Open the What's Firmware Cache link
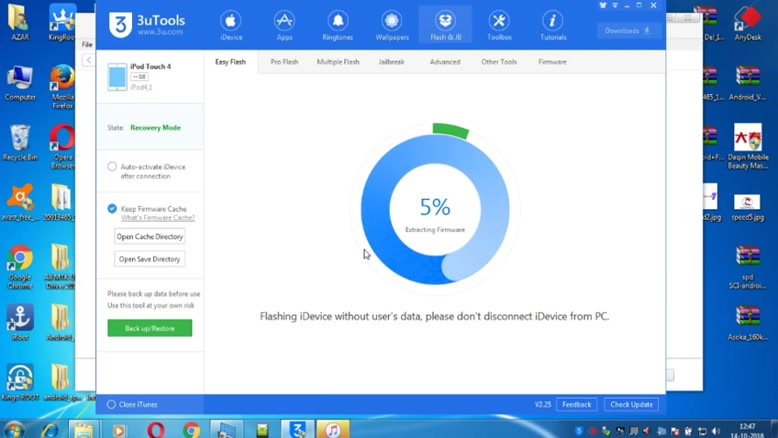Image resolution: width=778 pixels, height=438 pixels. (x=158, y=217)
